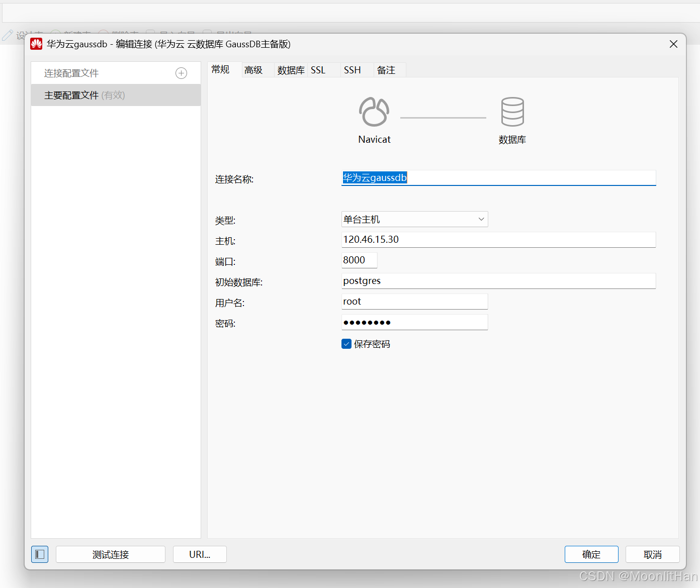Click the 端口 field showing 8000
Image resolution: width=700 pixels, height=588 pixels.
pos(359,260)
